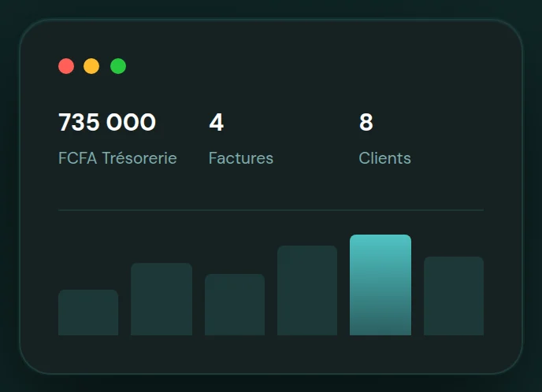
Task: Click the red window dot
Action: click(66, 66)
